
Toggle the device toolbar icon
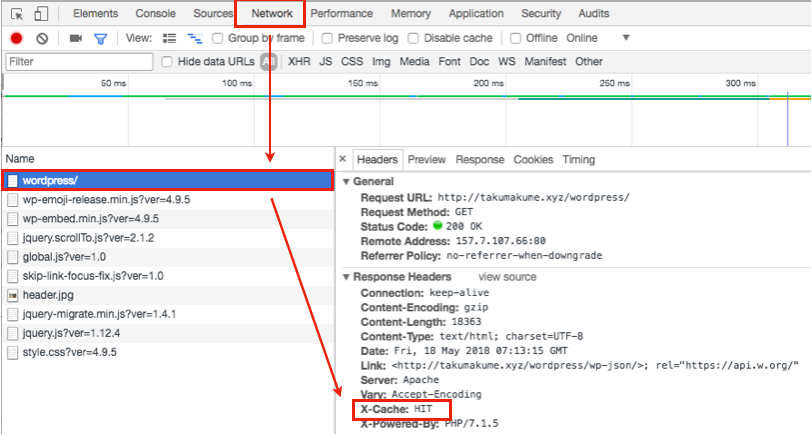41,14
